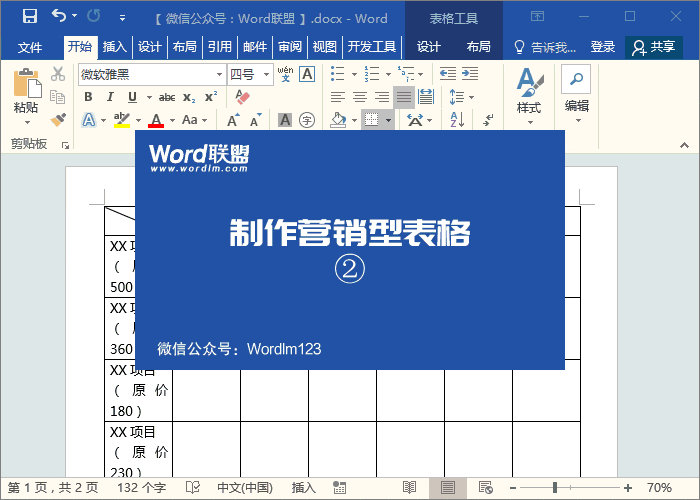The image size is (700, 500).
Task: Open the 文件 menu tab
Action: (30, 47)
